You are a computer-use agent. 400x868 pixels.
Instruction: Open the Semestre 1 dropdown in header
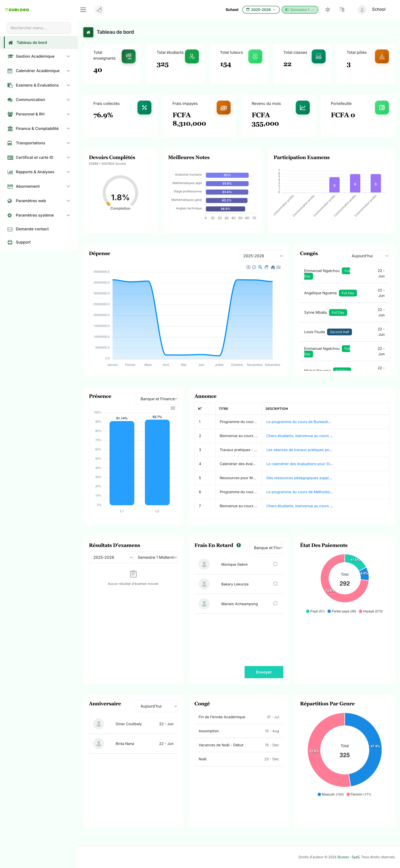[300, 10]
